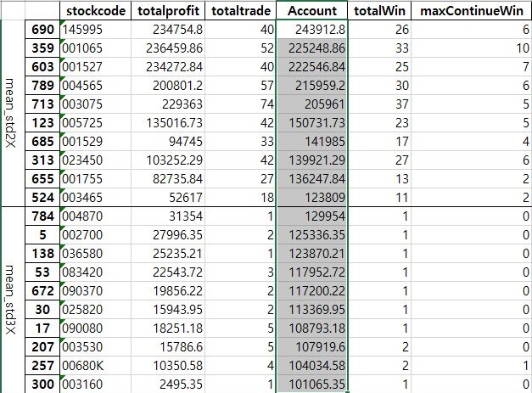Click index cell 138

coord(42,254)
